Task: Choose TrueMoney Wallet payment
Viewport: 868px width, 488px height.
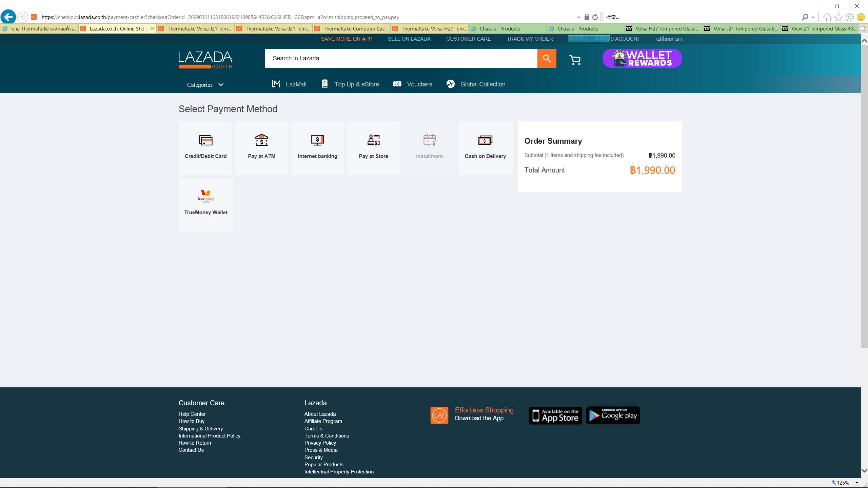Action: coord(205,204)
